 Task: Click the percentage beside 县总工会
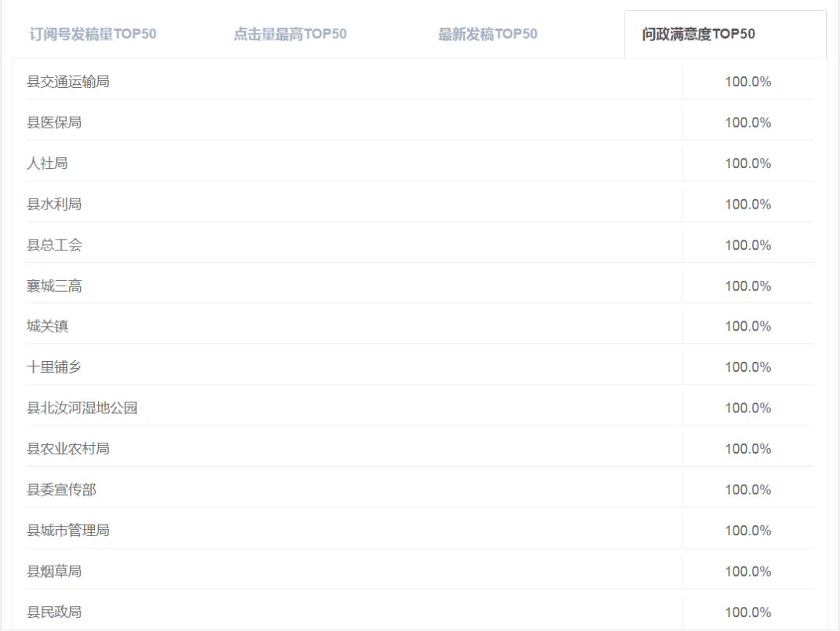click(x=748, y=245)
